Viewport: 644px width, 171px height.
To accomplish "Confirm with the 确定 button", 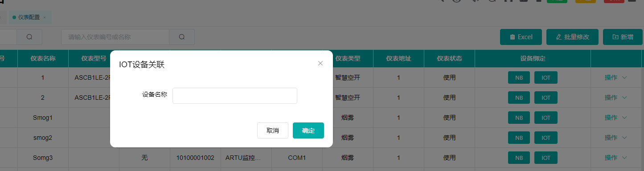I will click(x=308, y=130).
